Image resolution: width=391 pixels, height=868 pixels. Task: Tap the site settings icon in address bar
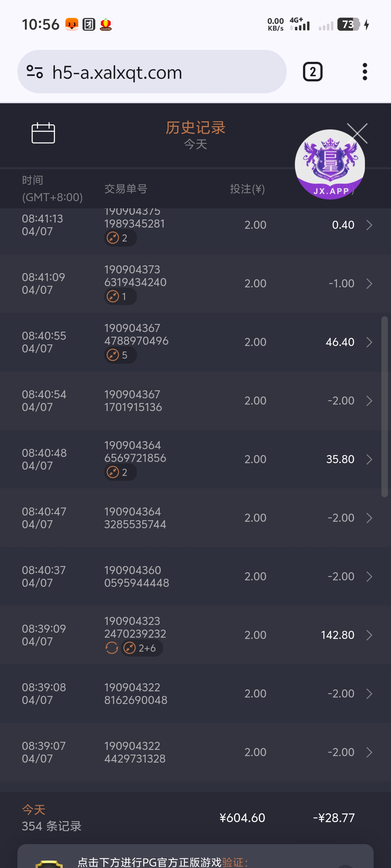35,72
